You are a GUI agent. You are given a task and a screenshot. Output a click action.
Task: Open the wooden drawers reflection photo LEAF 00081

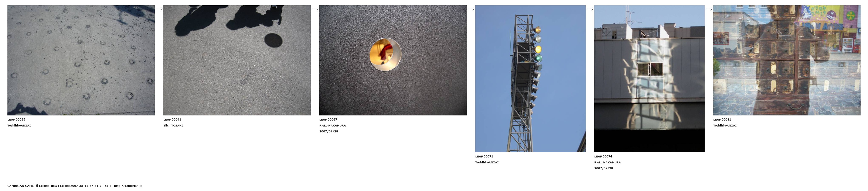pyautogui.click(x=787, y=60)
